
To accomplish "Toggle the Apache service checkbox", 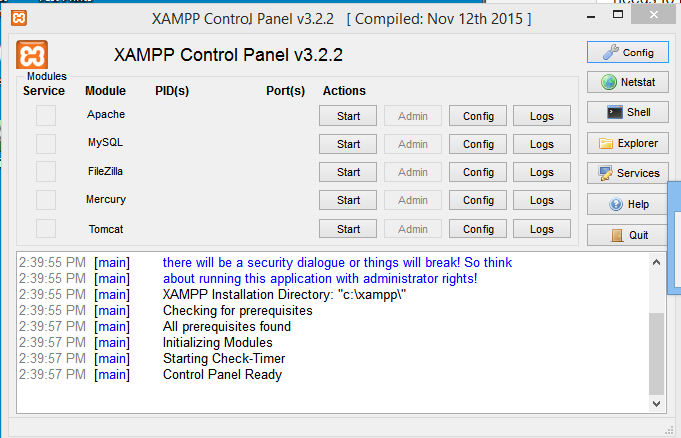I will click(x=46, y=116).
